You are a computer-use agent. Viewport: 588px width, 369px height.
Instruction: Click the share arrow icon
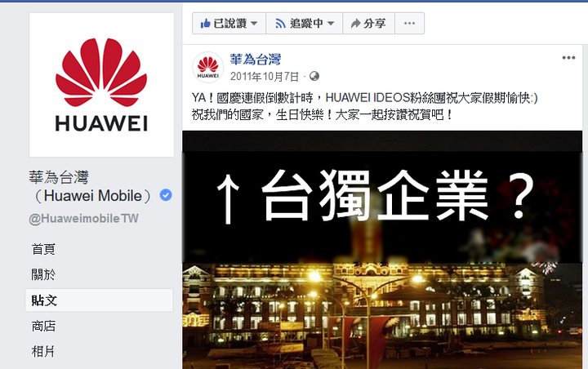355,24
